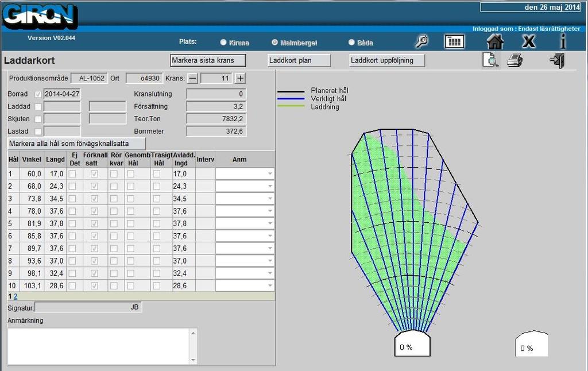The width and height of the screenshot is (588, 371).
Task: Open Anm dropdown for hole 1
Action: point(245,173)
